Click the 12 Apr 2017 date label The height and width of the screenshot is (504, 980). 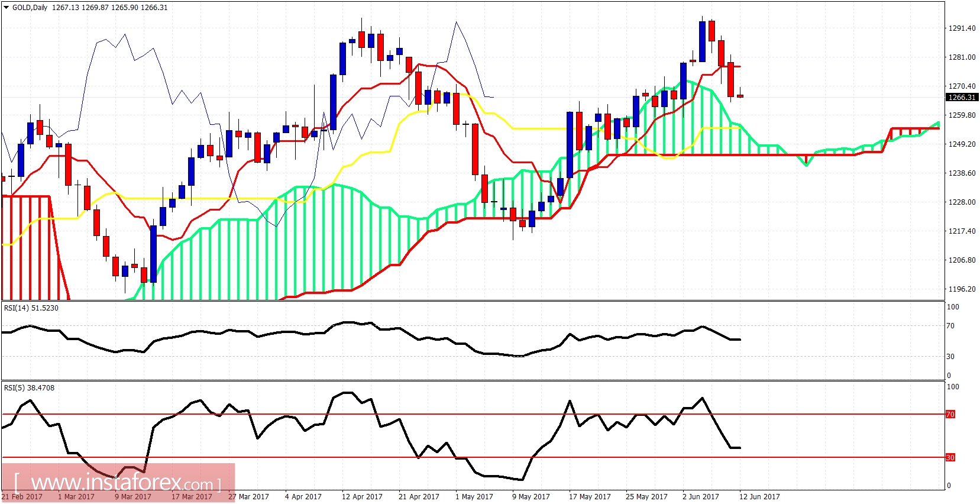[x=362, y=497]
